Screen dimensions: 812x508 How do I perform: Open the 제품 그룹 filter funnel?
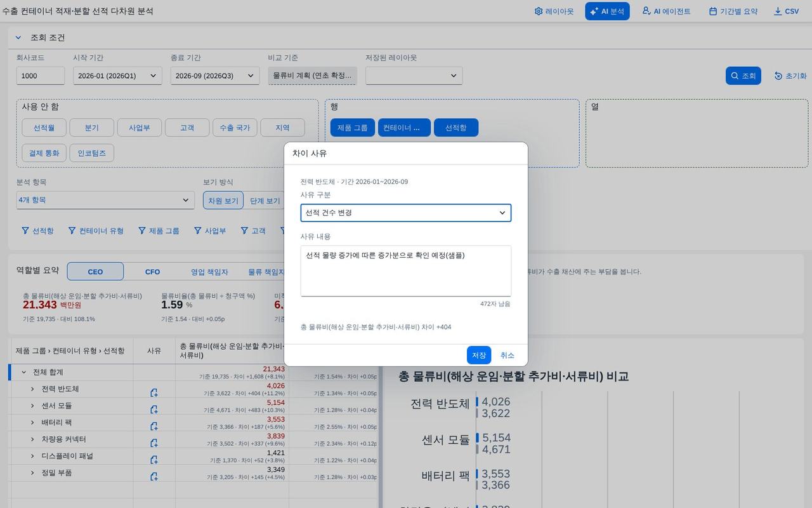point(159,231)
